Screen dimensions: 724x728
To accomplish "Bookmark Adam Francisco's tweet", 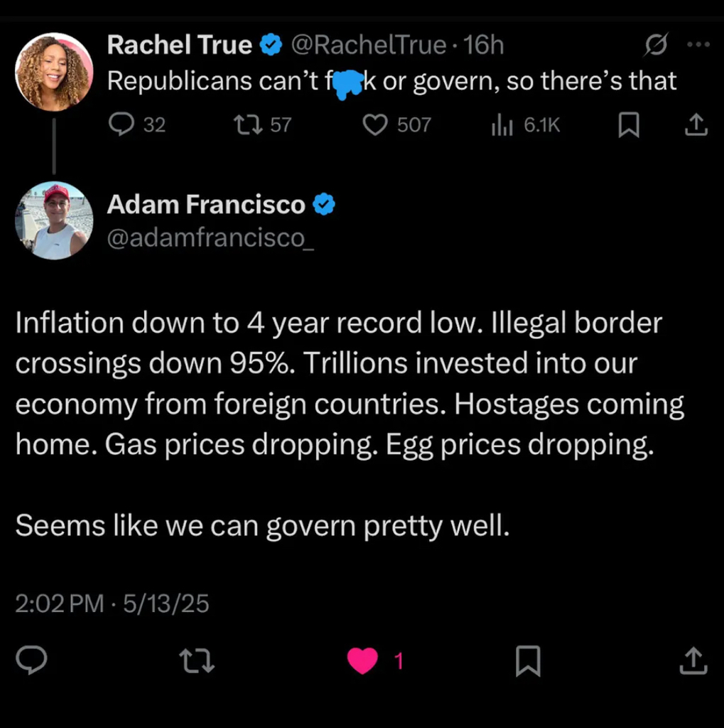I will [528, 661].
